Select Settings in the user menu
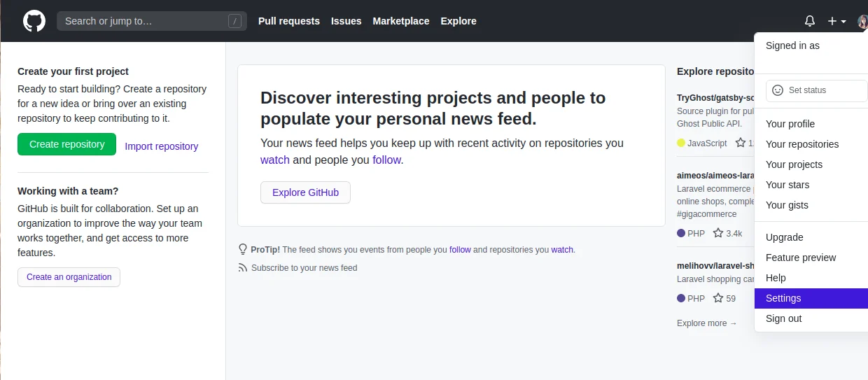Image resolution: width=868 pixels, height=380 pixels. pos(783,298)
